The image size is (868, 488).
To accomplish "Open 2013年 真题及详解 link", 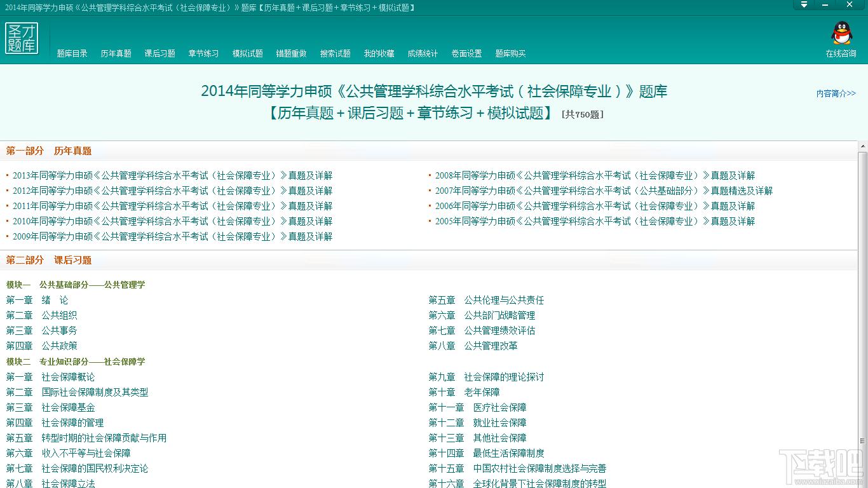I will [172, 176].
